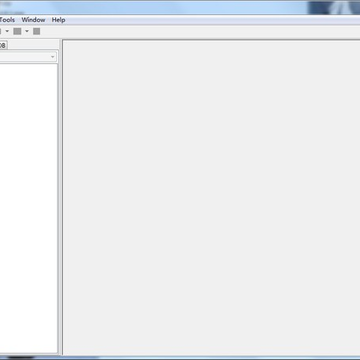Image resolution: width=360 pixels, height=360 pixels.
Task: Open the combo box at top of left panel
Action: [x=28, y=57]
